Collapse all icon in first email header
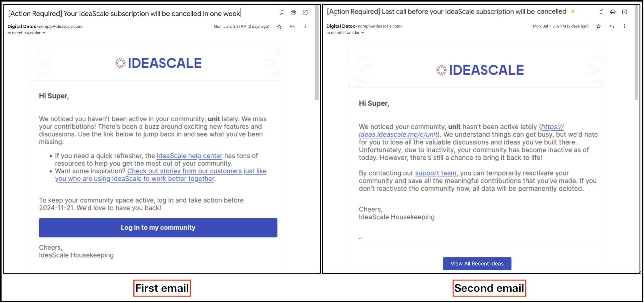The image size is (644, 303). (282, 12)
